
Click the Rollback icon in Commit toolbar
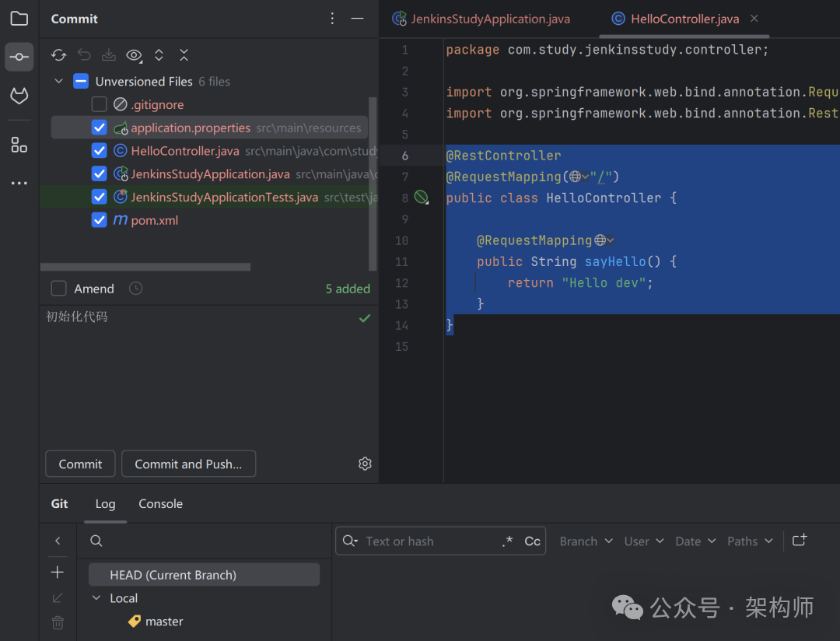tap(84, 55)
